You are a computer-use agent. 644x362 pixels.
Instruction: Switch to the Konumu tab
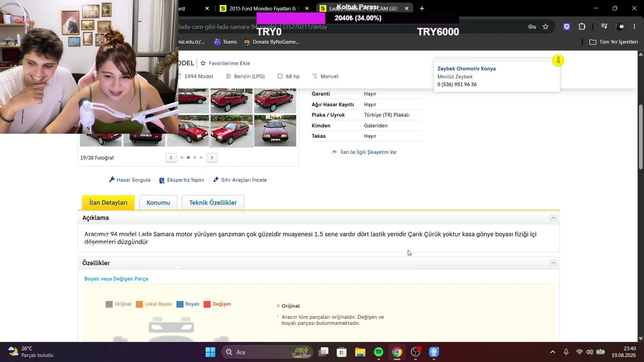tap(158, 203)
